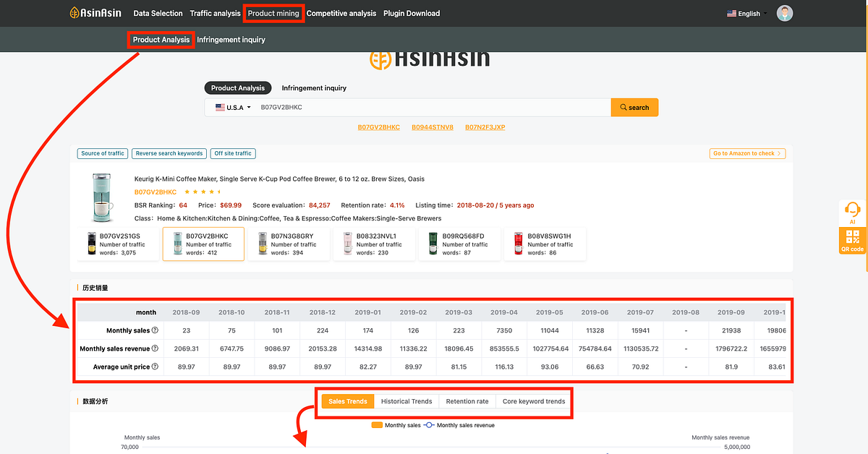Open the Competitive analysis menu item
The height and width of the screenshot is (454, 868).
coord(341,12)
